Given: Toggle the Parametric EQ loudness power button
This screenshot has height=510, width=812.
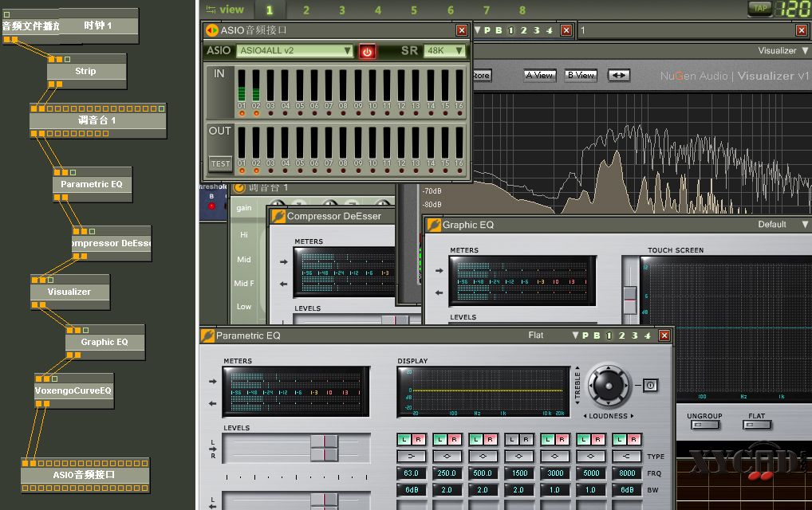Looking at the screenshot, I should (x=651, y=386).
